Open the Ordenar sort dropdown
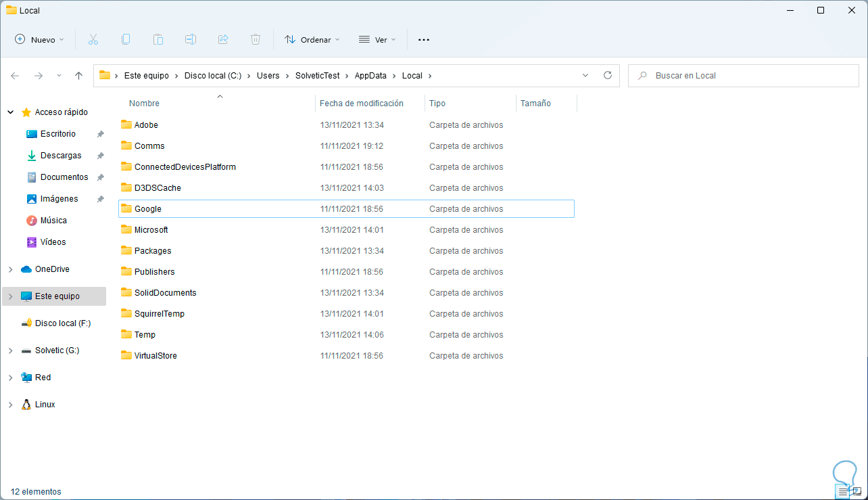 312,40
